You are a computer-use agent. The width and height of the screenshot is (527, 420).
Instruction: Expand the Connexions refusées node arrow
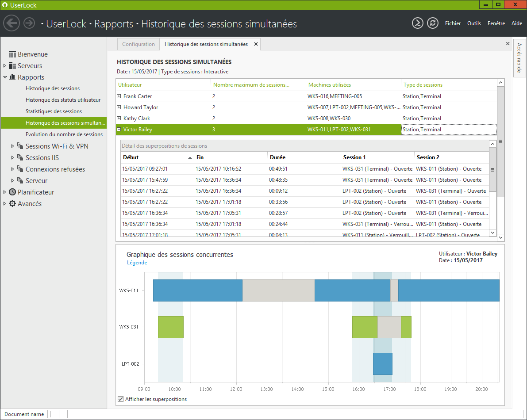coord(12,169)
